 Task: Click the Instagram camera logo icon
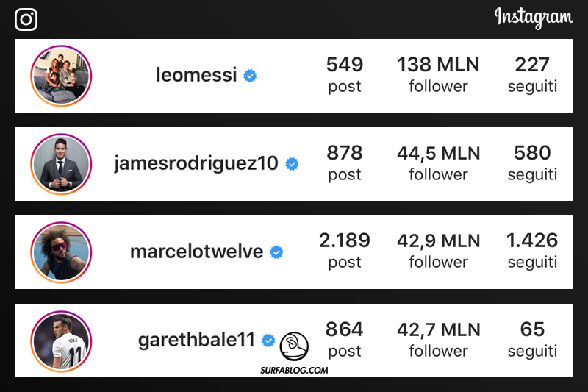tap(26, 19)
